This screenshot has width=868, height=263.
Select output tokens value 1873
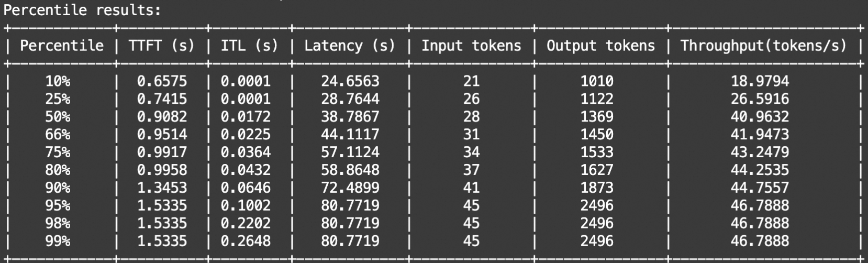click(597, 188)
